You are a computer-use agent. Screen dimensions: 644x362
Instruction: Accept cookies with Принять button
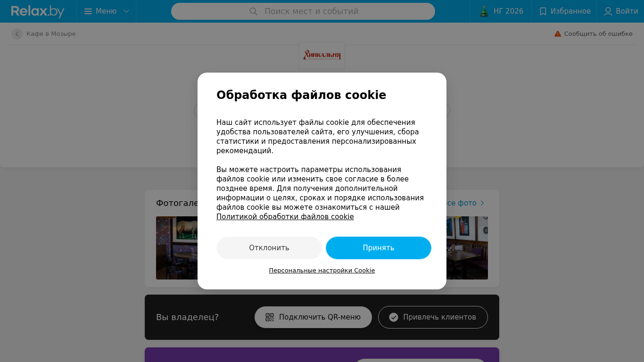(x=379, y=248)
